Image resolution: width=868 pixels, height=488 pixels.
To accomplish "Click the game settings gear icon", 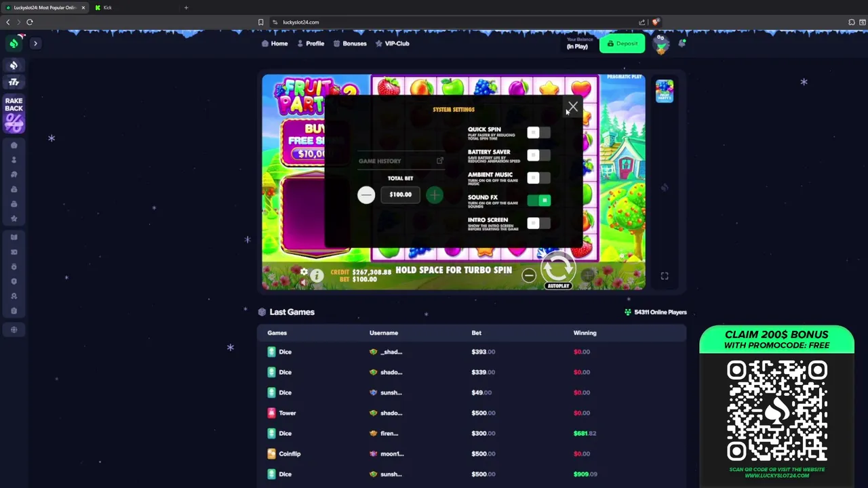I will (x=304, y=272).
